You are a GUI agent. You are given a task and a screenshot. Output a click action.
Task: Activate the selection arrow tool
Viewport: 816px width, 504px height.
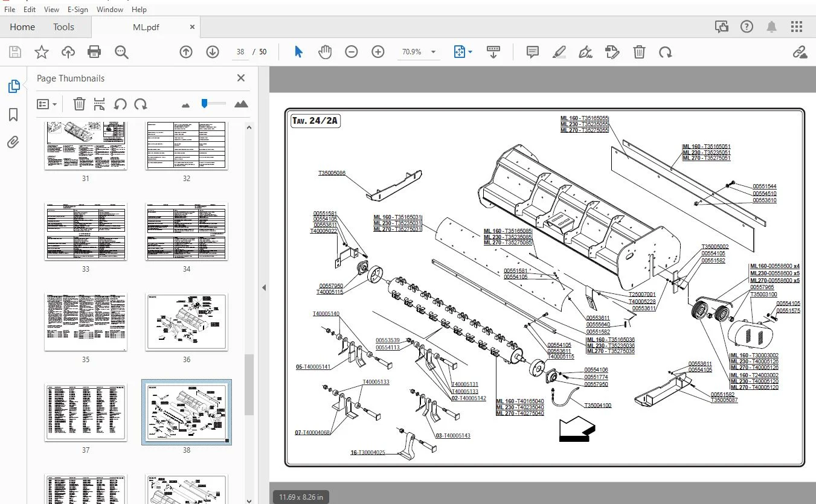click(298, 52)
